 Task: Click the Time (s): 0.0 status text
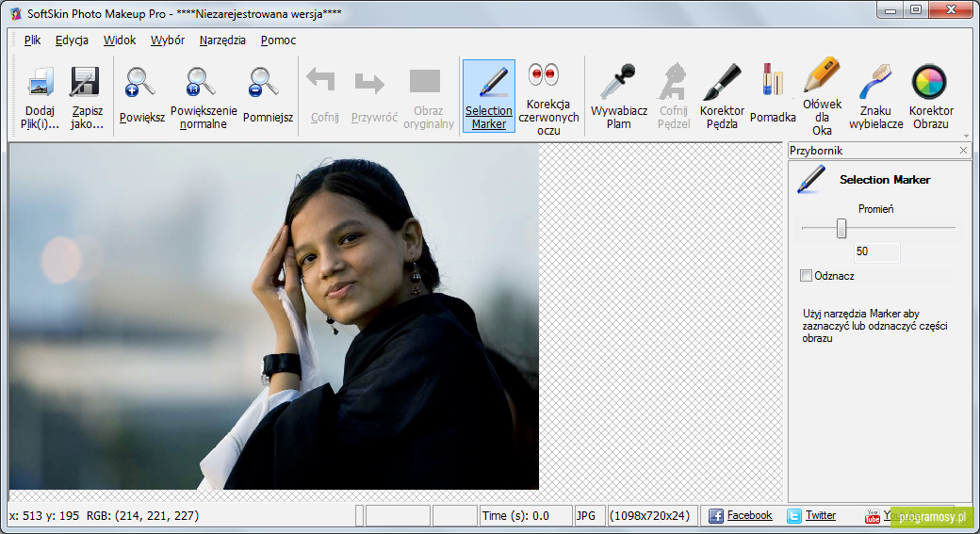coord(515,516)
